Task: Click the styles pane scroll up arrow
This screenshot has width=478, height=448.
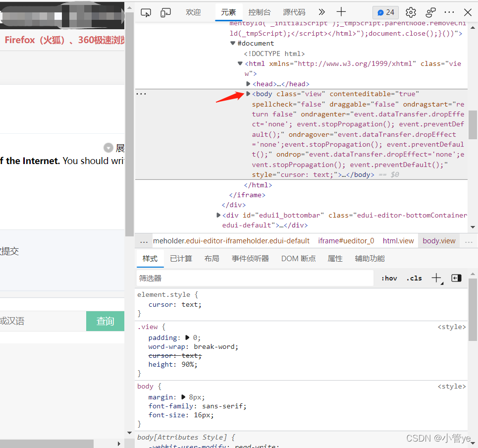Action: pos(473,274)
